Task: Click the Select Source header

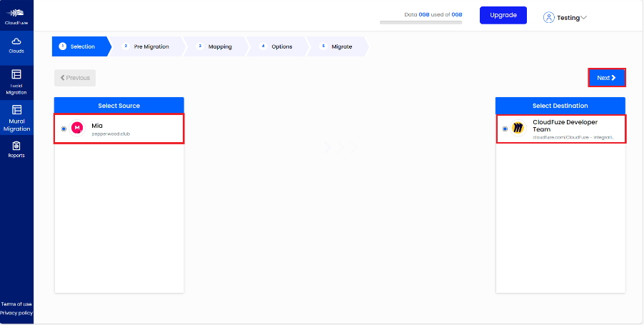Action: point(119,106)
